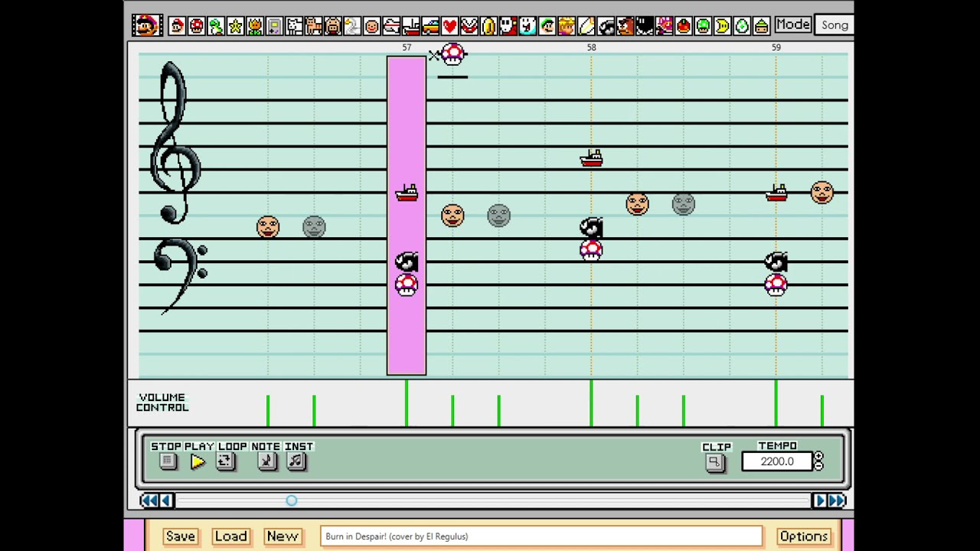
Task: Select the Princess Peach instrument
Action: point(567,26)
